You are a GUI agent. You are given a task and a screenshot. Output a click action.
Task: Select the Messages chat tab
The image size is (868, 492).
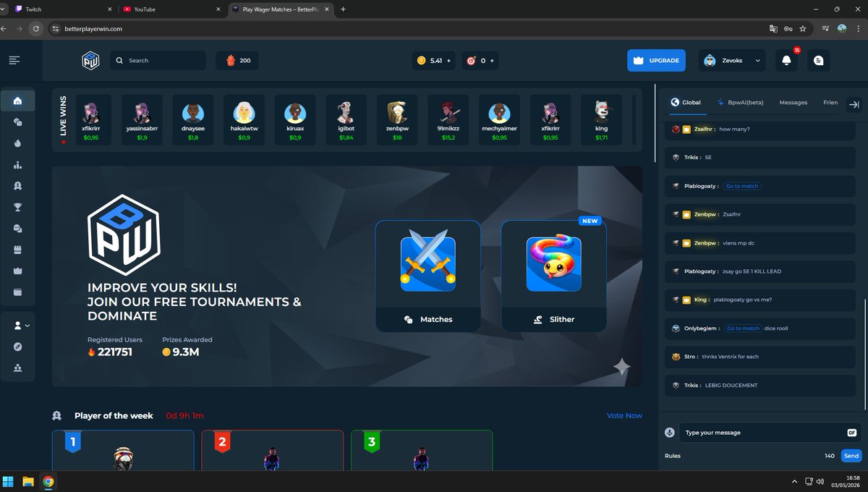click(793, 103)
